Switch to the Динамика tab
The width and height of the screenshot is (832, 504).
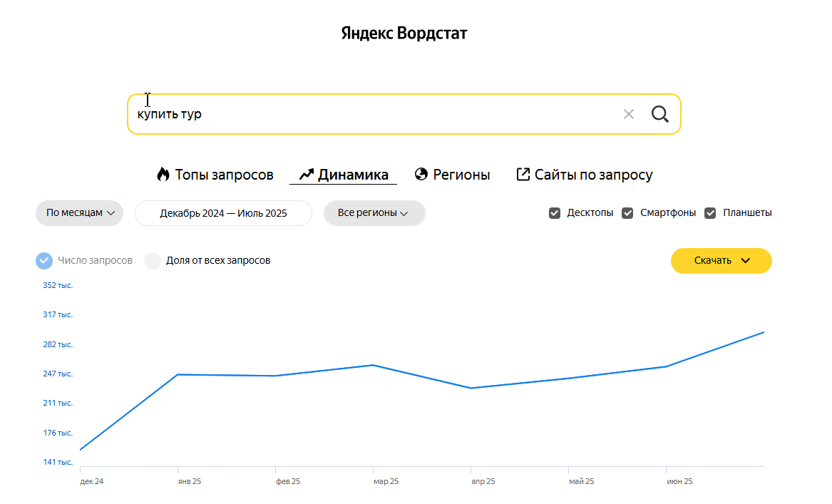click(344, 175)
